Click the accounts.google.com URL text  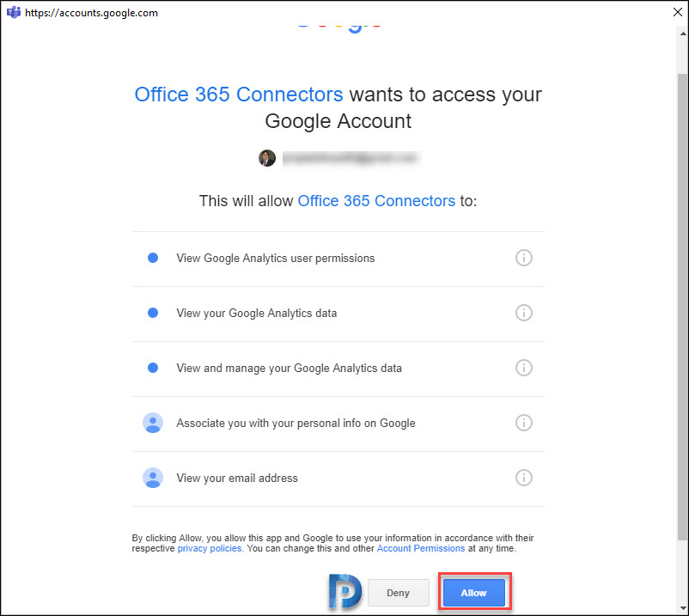[x=91, y=13]
